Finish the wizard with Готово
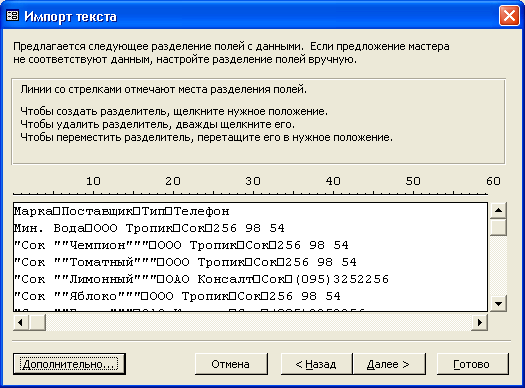This screenshot has height=388, width=525. point(472,364)
